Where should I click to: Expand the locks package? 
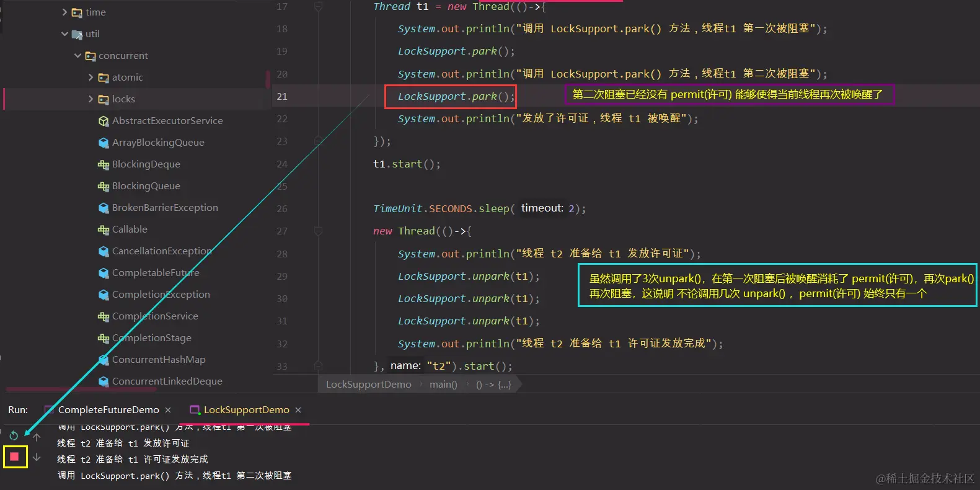pyautogui.click(x=90, y=99)
